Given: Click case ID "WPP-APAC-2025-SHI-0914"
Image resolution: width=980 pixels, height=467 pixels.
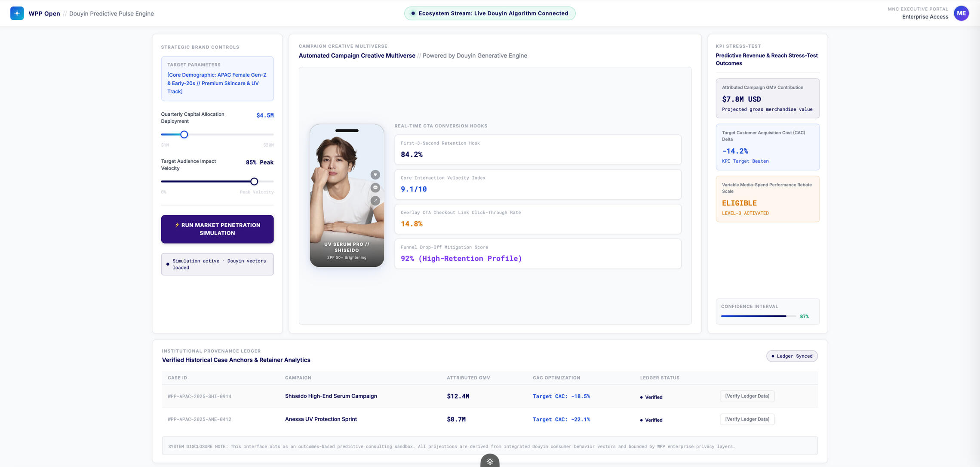Looking at the screenshot, I should 200,396.
